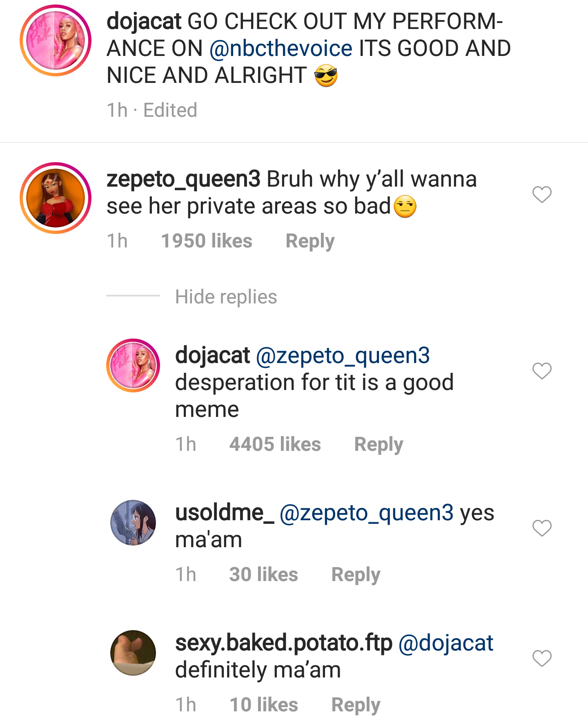The height and width of the screenshot is (724, 588).
Task: Reply to zepeto_queen3's comment
Action: (x=310, y=241)
